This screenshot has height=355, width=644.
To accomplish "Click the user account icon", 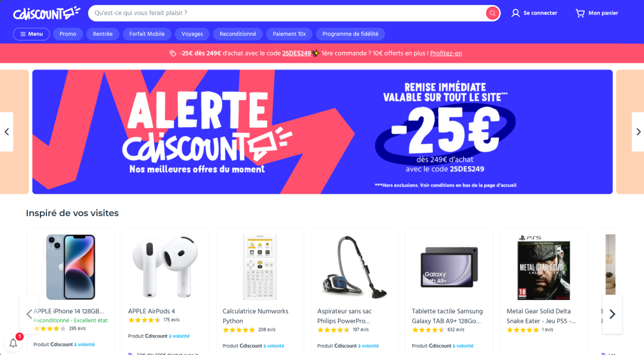I will tap(515, 13).
